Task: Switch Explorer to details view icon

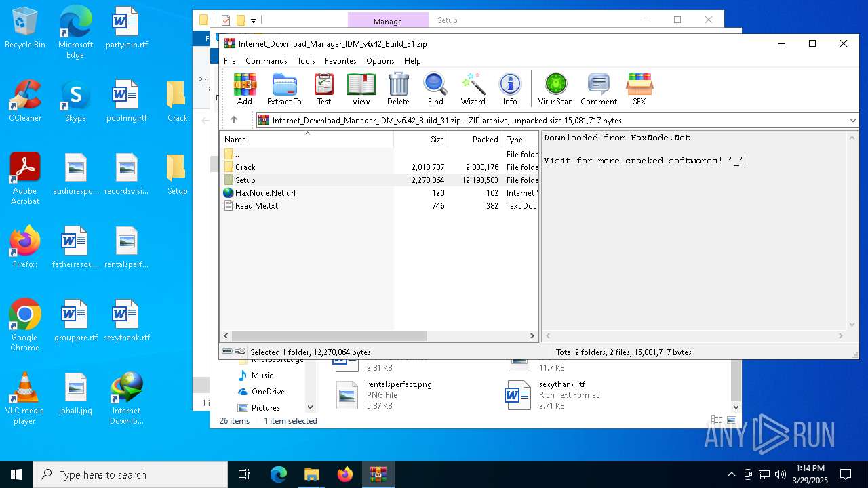Action: pos(716,421)
